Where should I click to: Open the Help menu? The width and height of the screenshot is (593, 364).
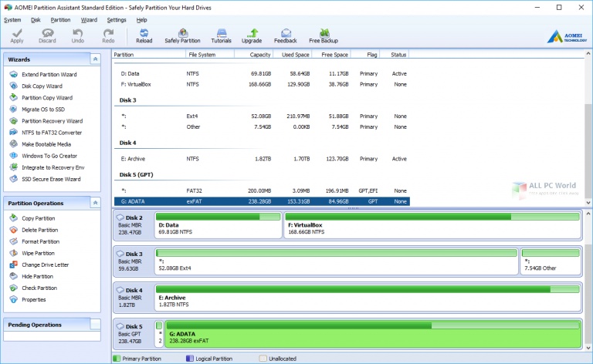[142, 20]
